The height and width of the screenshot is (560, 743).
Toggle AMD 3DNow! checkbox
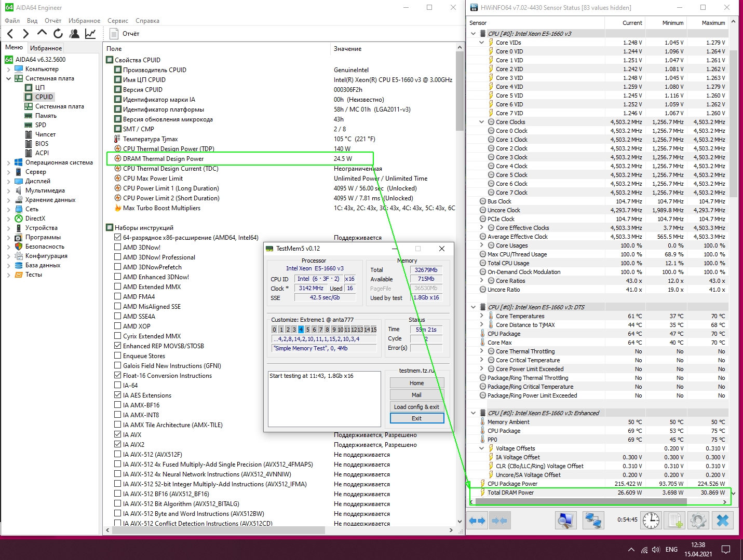tap(118, 248)
